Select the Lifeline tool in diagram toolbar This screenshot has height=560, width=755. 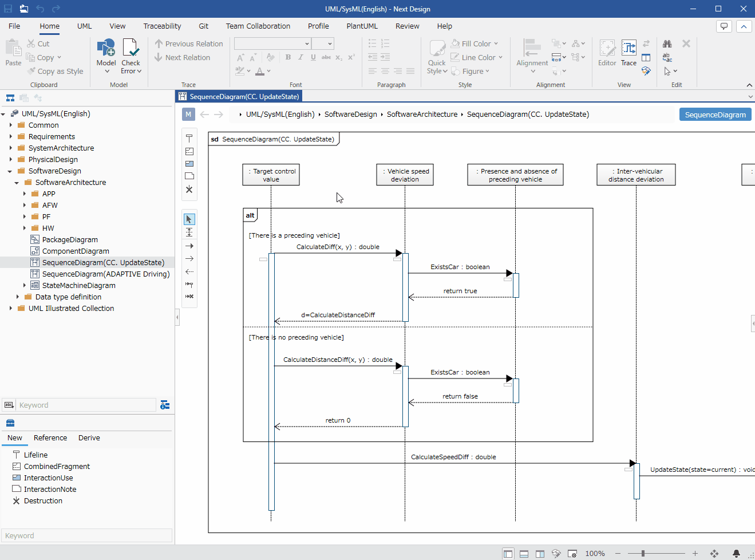point(189,139)
